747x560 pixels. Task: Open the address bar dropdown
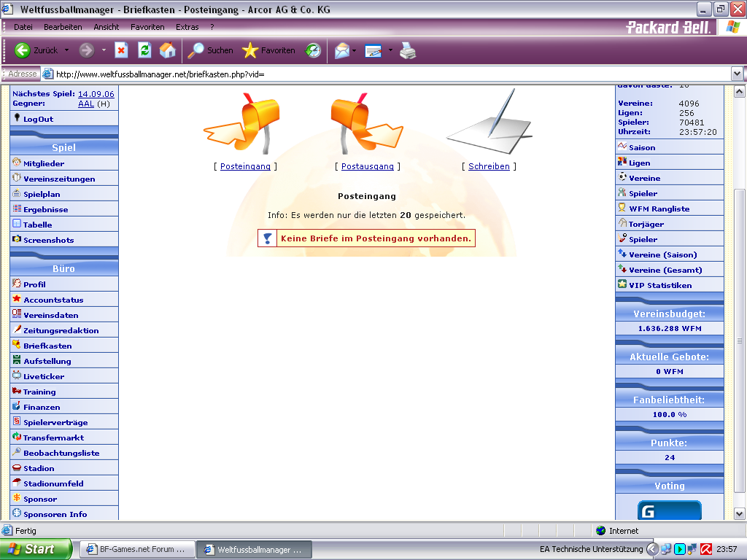pos(737,74)
